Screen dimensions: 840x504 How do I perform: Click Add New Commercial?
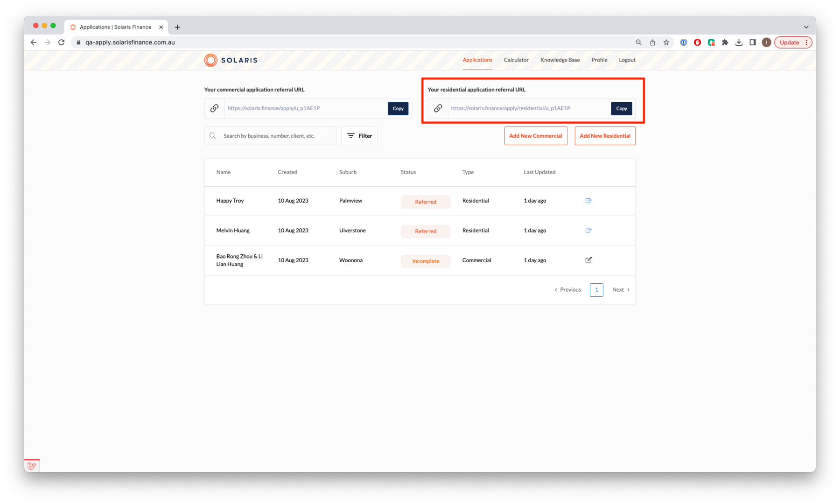point(536,136)
